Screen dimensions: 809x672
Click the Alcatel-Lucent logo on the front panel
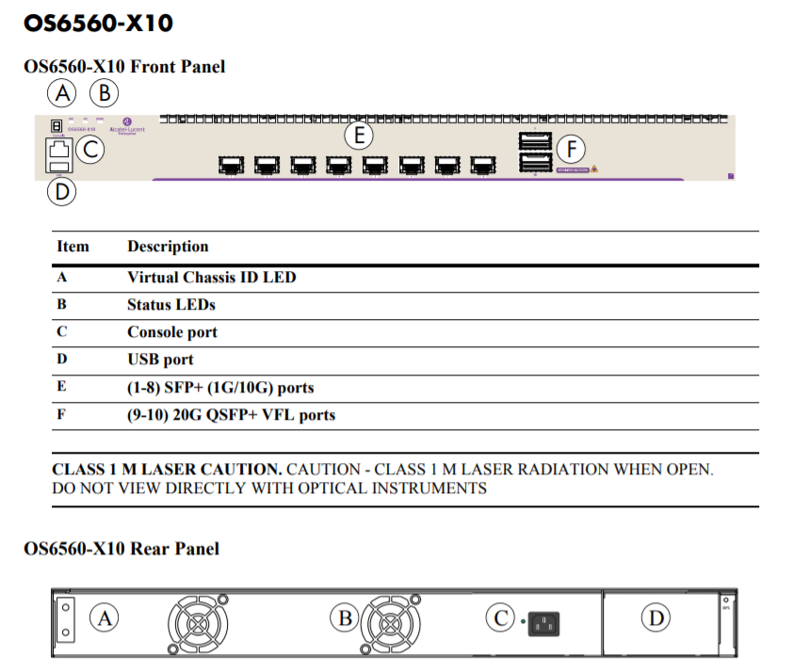127,126
